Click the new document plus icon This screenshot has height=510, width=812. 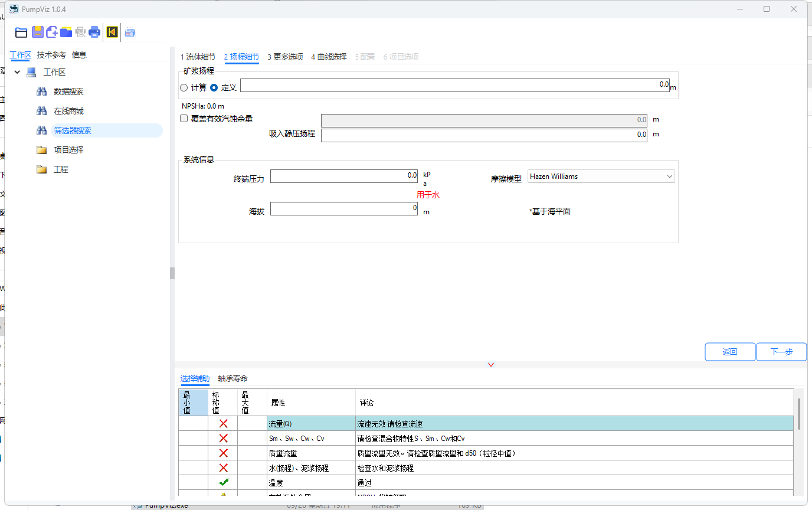[52, 32]
